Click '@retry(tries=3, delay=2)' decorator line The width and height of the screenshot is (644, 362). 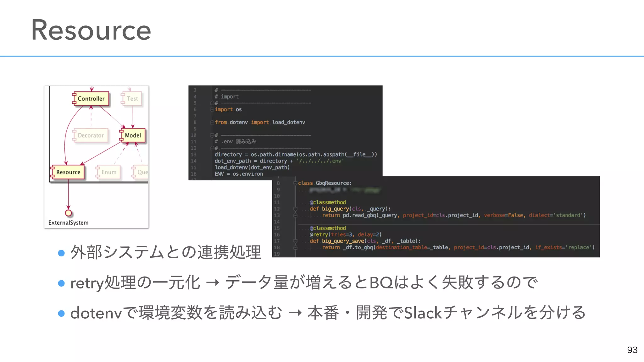346,234
